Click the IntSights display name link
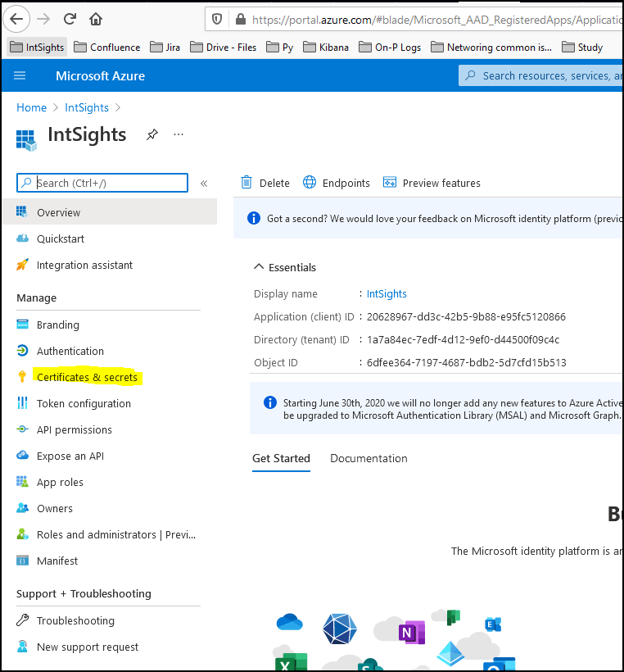The width and height of the screenshot is (624, 672). [387, 293]
